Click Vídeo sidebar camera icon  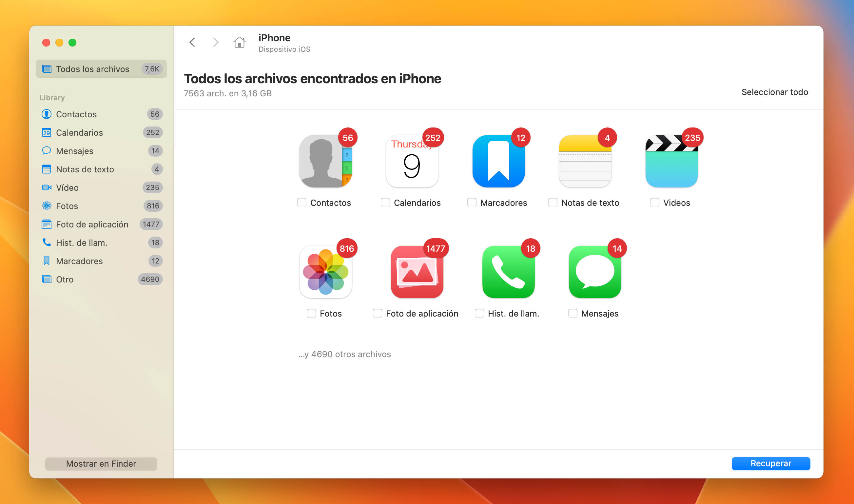47,187
